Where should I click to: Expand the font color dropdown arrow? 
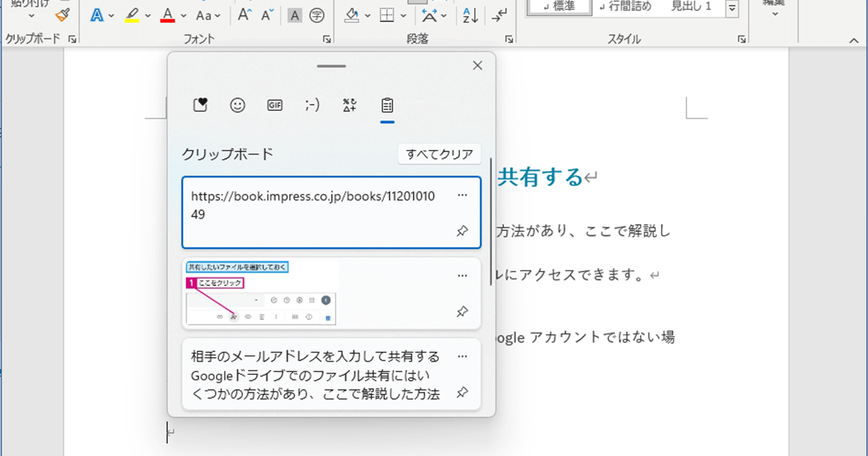184,15
